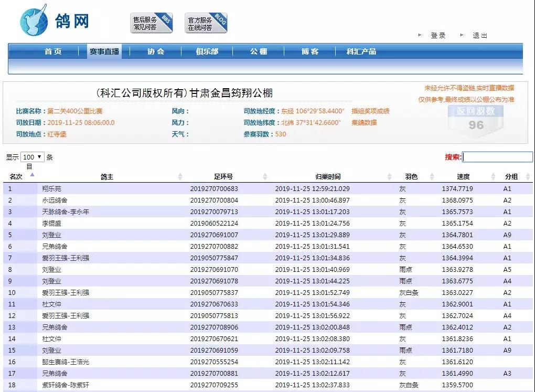Click ring number 2019270700683
This screenshot has width=535, height=392.
tap(215, 188)
